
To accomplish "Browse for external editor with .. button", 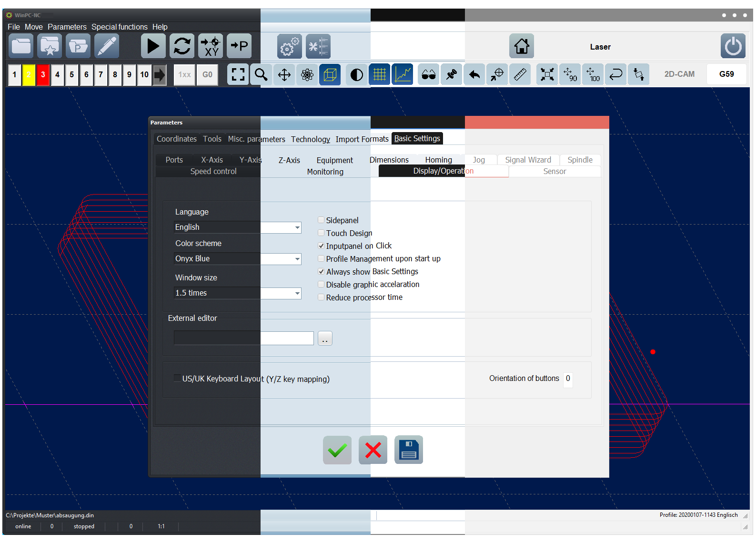I will pyautogui.click(x=325, y=338).
